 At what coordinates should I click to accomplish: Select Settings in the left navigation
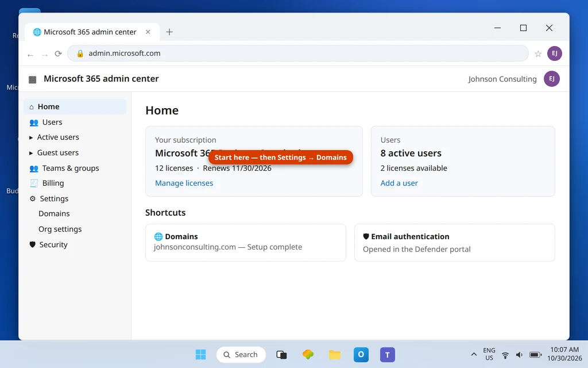click(75, 198)
